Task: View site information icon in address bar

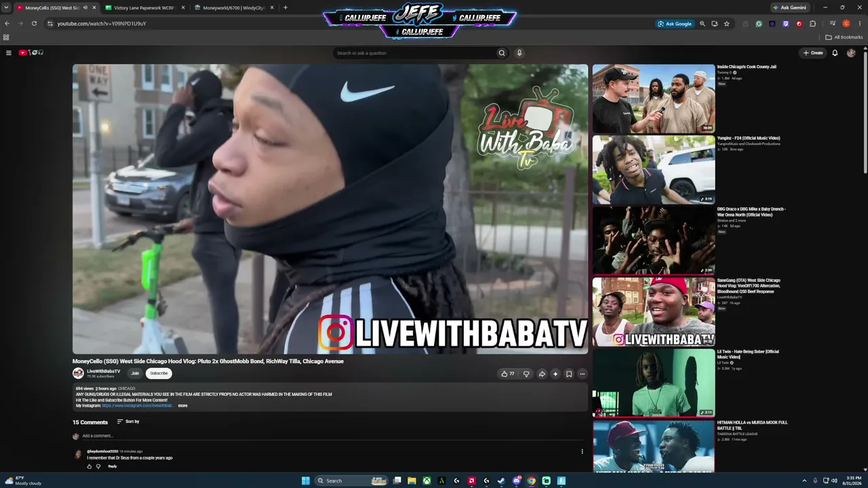Action: tap(50, 24)
